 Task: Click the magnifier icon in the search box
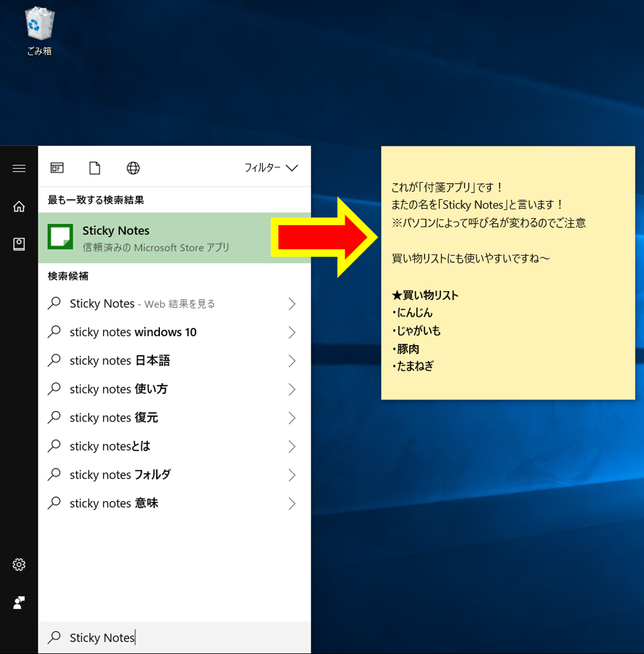[54, 637]
